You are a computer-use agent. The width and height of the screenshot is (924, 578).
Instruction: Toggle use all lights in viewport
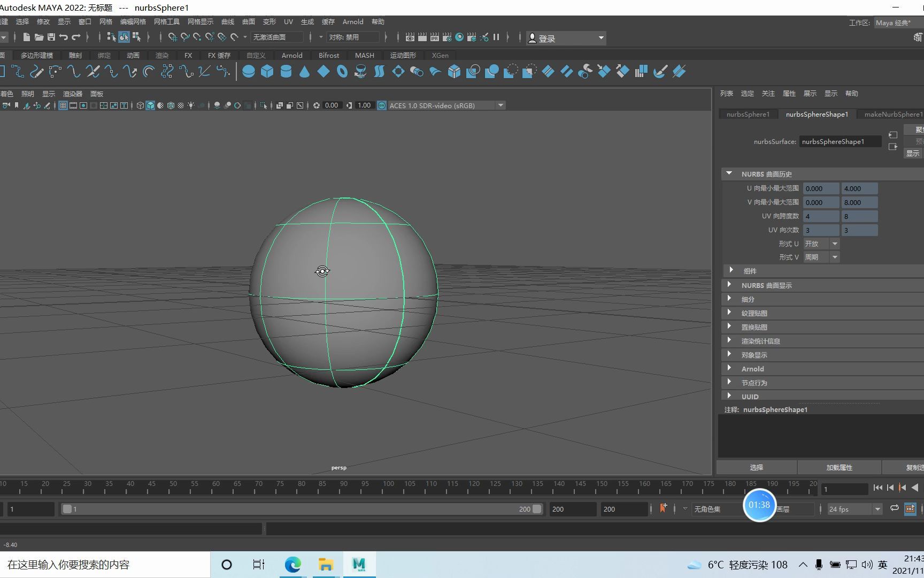[x=191, y=105]
